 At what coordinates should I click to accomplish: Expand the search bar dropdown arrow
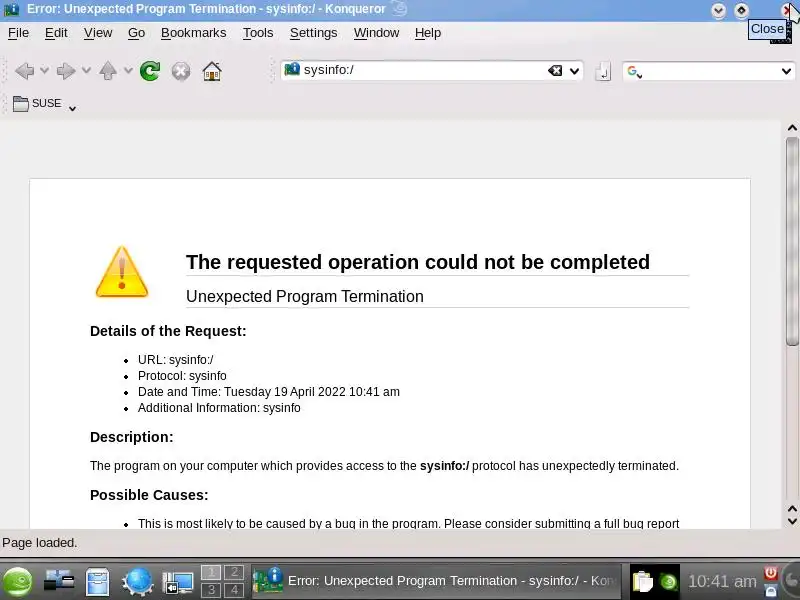[x=786, y=71]
